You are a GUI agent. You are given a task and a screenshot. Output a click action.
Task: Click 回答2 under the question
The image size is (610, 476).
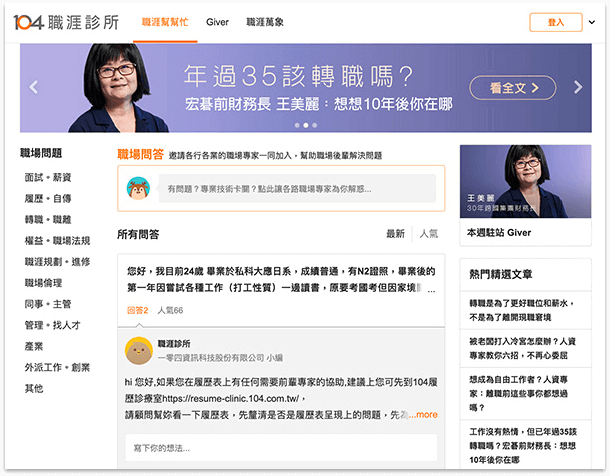coord(138,310)
